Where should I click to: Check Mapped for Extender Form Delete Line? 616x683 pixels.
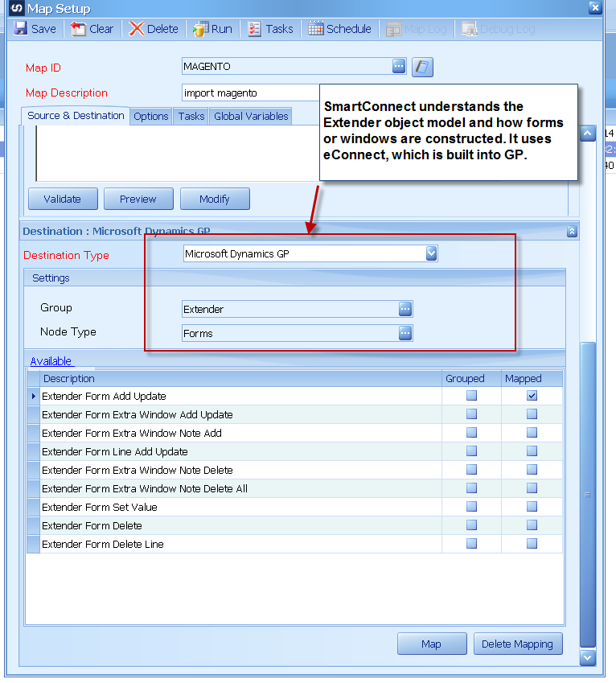point(532,544)
